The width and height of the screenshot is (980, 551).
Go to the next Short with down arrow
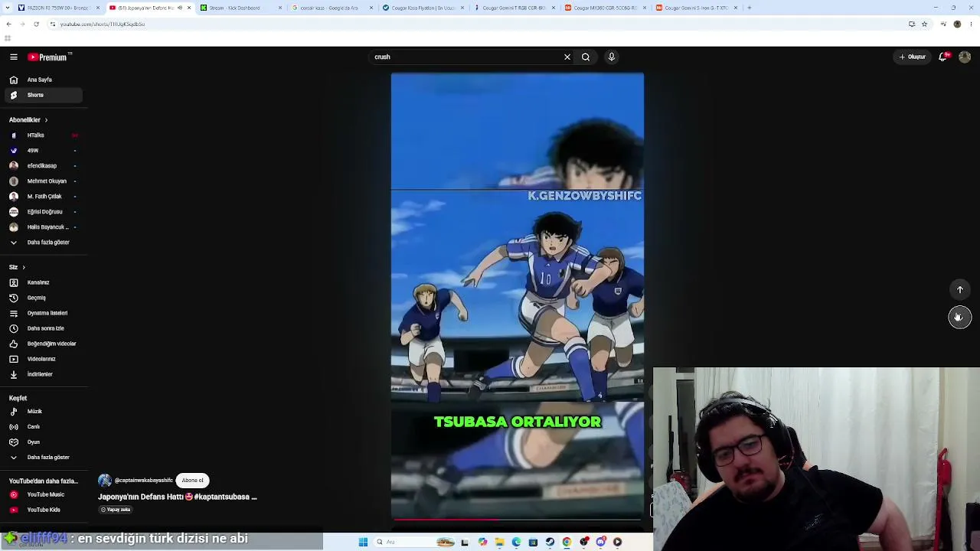[960, 317]
